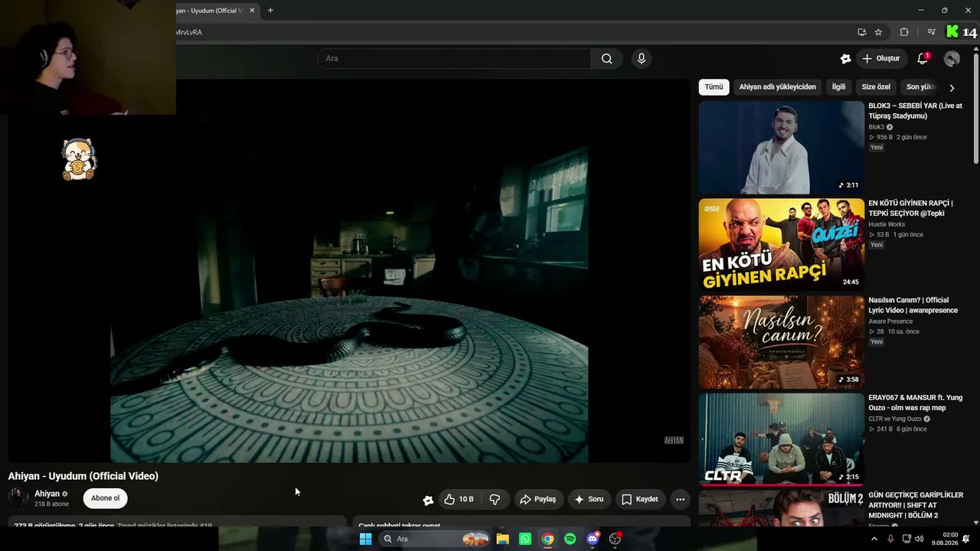Open the Ahiyan channel avatar

(x=18, y=498)
